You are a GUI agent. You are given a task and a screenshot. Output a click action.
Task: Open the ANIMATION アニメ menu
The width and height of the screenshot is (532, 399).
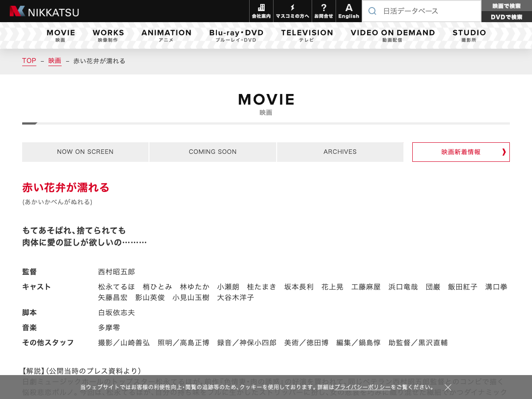pyautogui.click(x=166, y=35)
